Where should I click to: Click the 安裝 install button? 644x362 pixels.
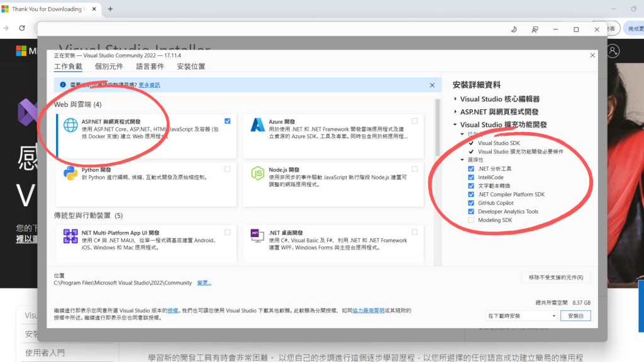(575, 315)
